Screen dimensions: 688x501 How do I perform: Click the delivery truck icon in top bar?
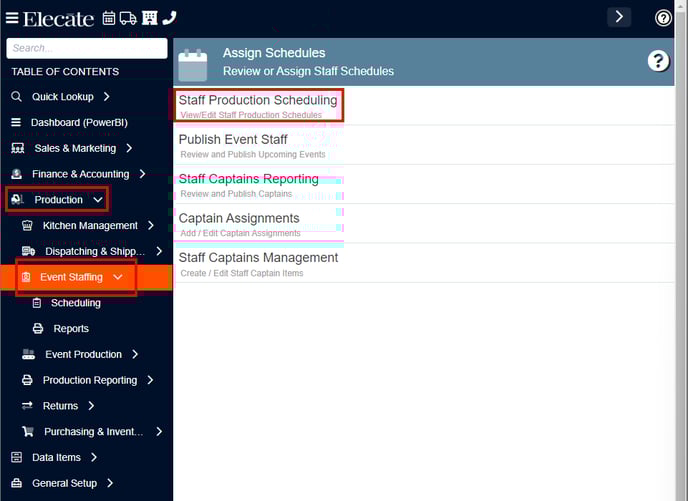(128, 18)
